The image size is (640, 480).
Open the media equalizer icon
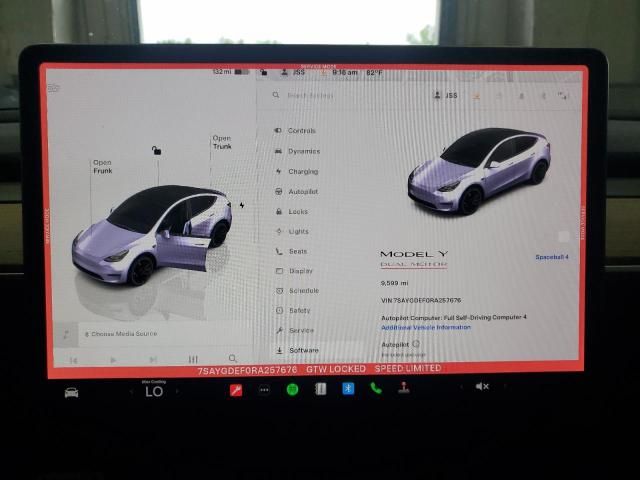tap(193, 359)
